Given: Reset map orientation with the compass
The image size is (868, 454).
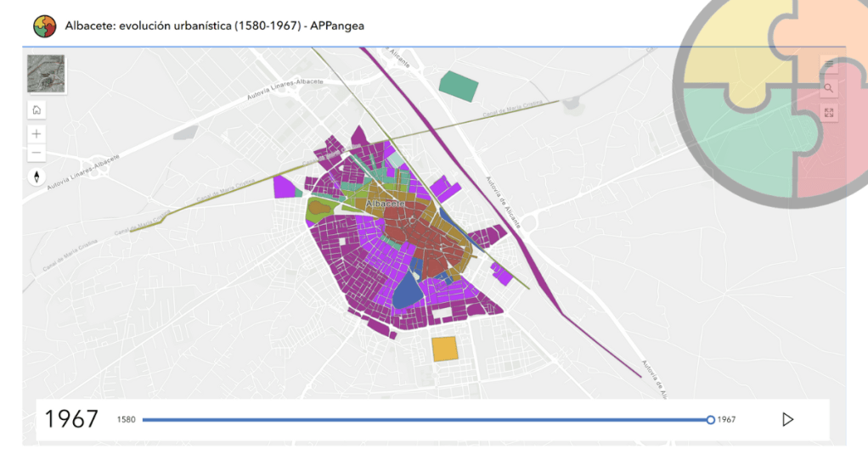Looking at the screenshot, I should pyautogui.click(x=37, y=177).
